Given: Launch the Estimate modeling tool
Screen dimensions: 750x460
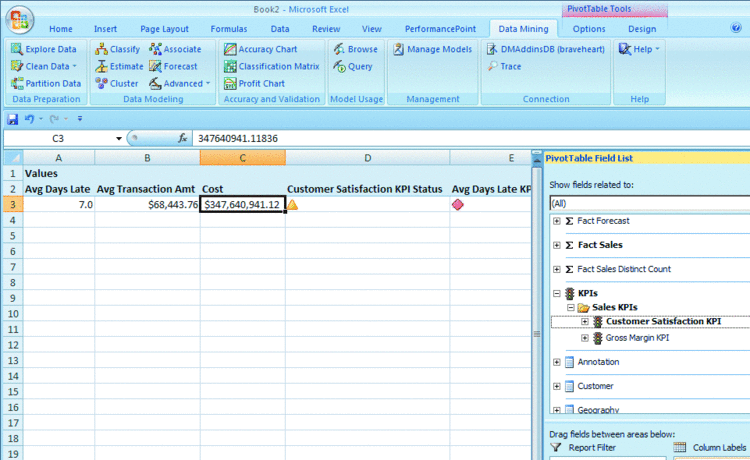Looking at the screenshot, I should [x=119, y=66].
